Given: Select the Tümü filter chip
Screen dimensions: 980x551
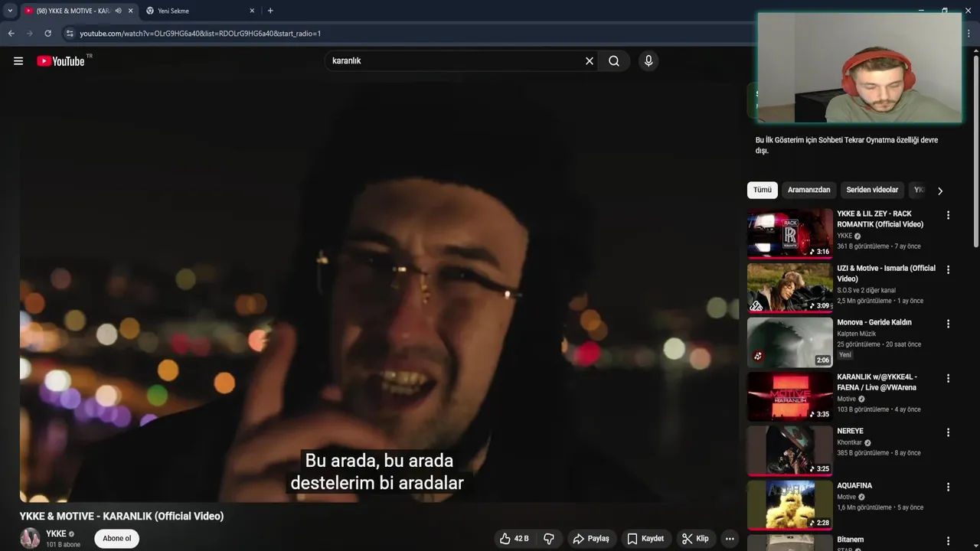Looking at the screenshot, I should (763, 190).
